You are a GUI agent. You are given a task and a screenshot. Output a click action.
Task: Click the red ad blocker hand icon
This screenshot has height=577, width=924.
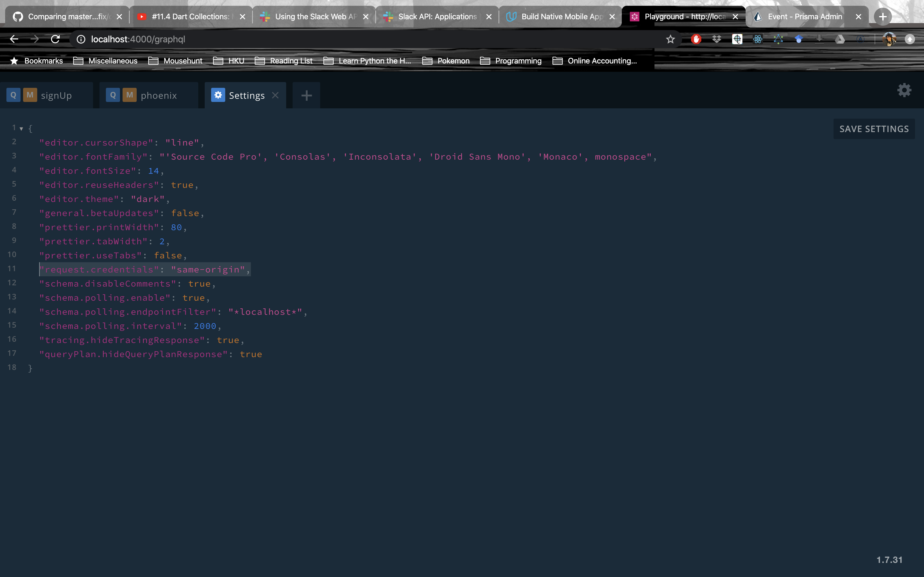[x=696, y=39]
